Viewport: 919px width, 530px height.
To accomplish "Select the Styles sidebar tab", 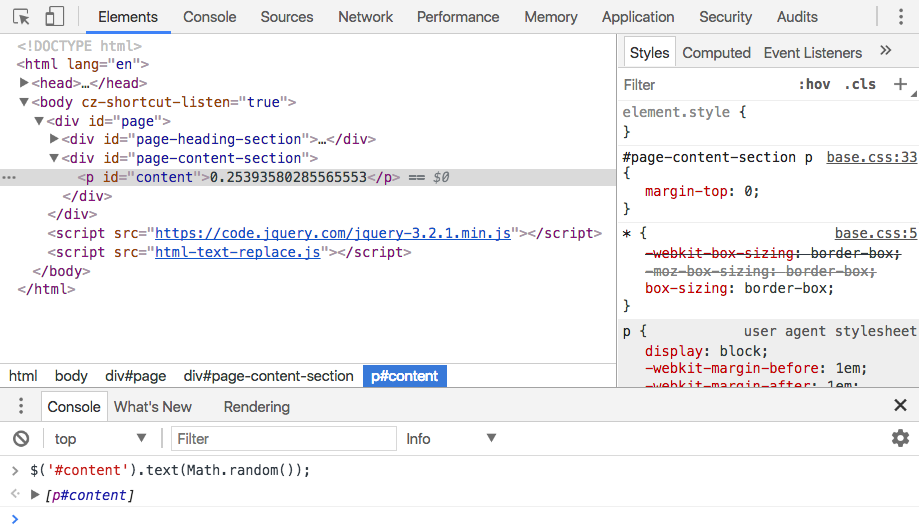I will (x=649, y=53).
